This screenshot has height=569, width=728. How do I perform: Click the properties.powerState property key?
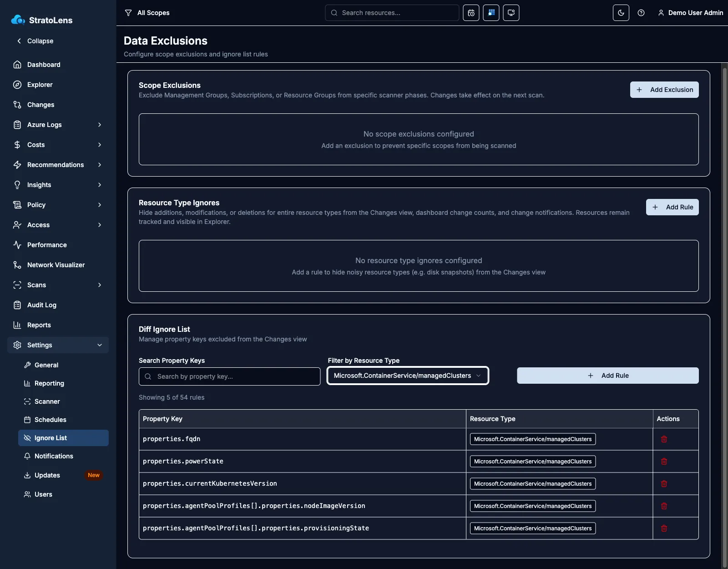pos(183,462)
